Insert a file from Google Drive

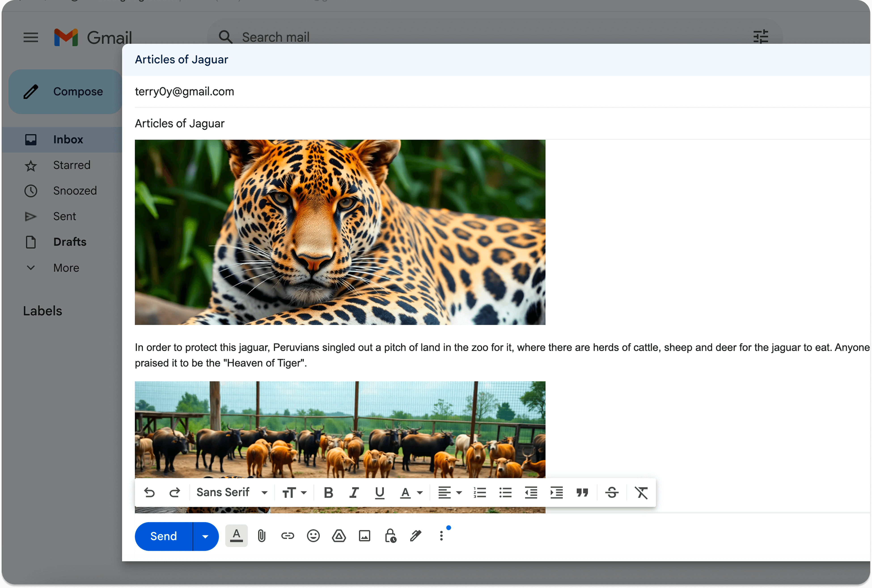coord(339,536)
